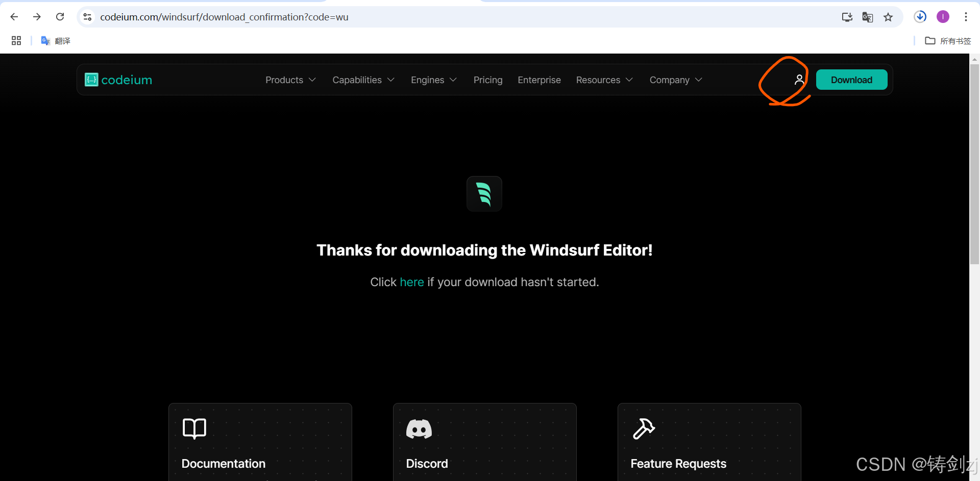Open the 所有书签 bookmarks folder

click(x=948, y=41)
